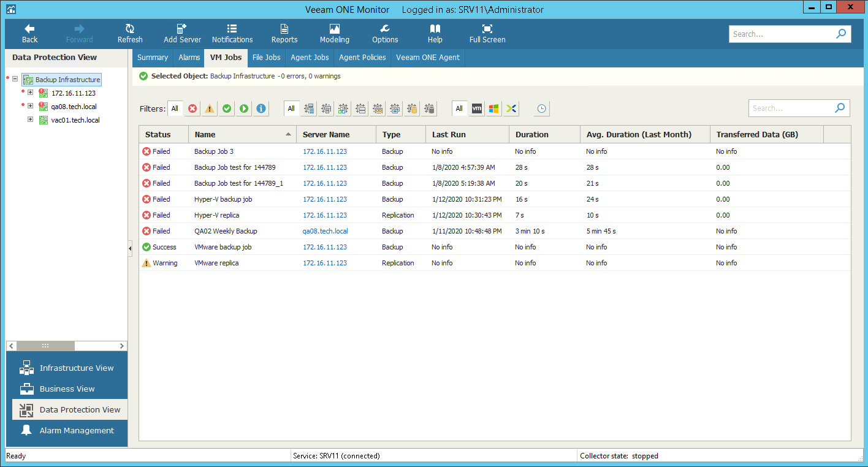Image resolution: width=868 pixels, height=467 pixels.
Task: Collapse the Backup Infrastructure tree node
Action: click(x=15, y=80)
